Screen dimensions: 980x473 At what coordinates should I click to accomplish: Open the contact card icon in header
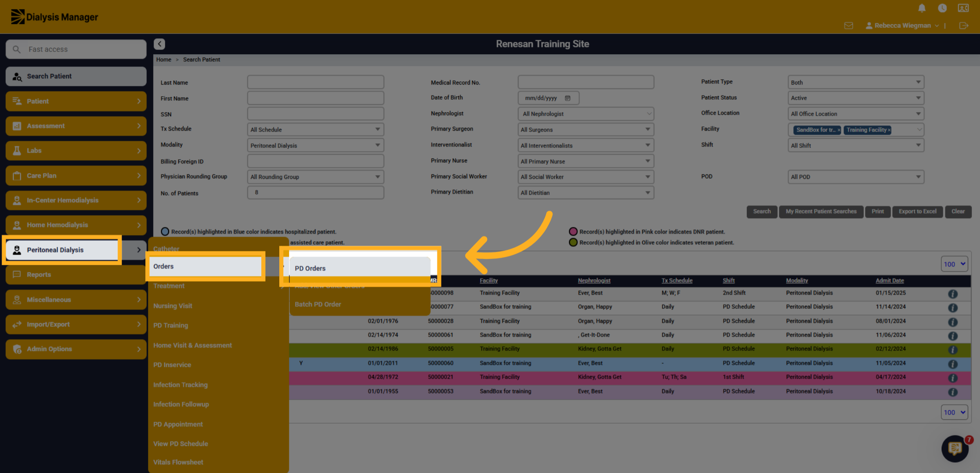pyautogui.click(x=963, y=8)
